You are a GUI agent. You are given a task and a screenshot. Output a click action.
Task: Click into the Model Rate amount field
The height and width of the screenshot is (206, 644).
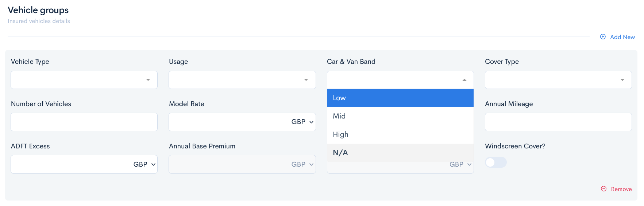coord(228,122)
